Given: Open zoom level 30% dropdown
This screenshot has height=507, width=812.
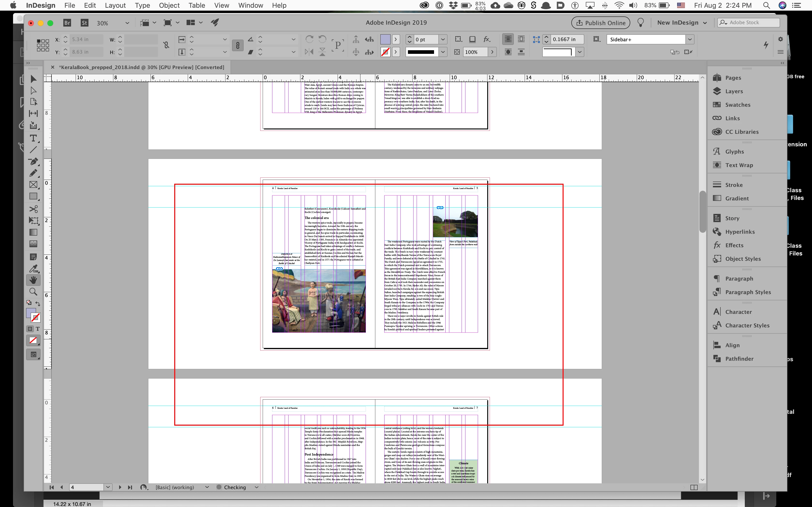Looking at the screenshot, I should (x=127, y=23).
